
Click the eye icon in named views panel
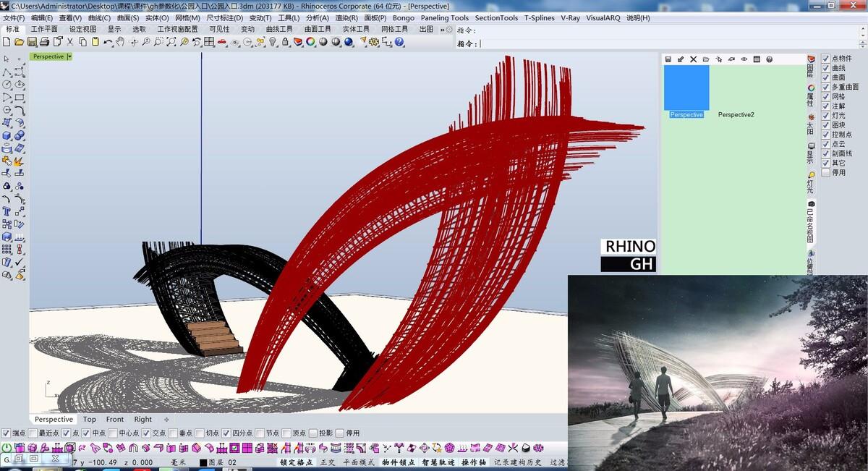[744, 59]
